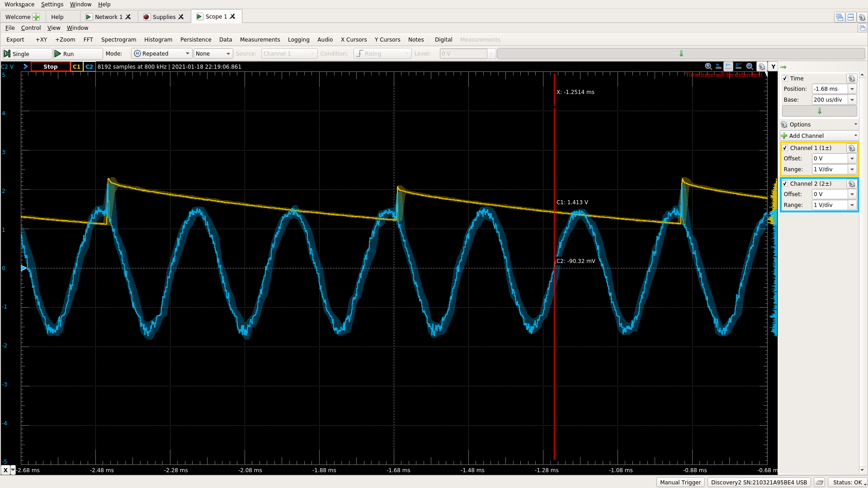Open the plot view gear settings
This screenshot has height=488, width=868.
click(x=762, y=66)
